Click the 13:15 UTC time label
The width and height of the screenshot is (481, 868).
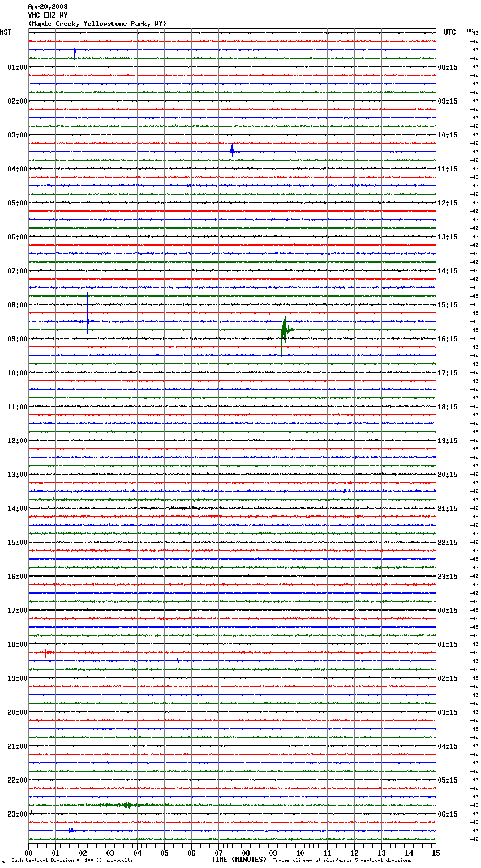pos(448,237)
